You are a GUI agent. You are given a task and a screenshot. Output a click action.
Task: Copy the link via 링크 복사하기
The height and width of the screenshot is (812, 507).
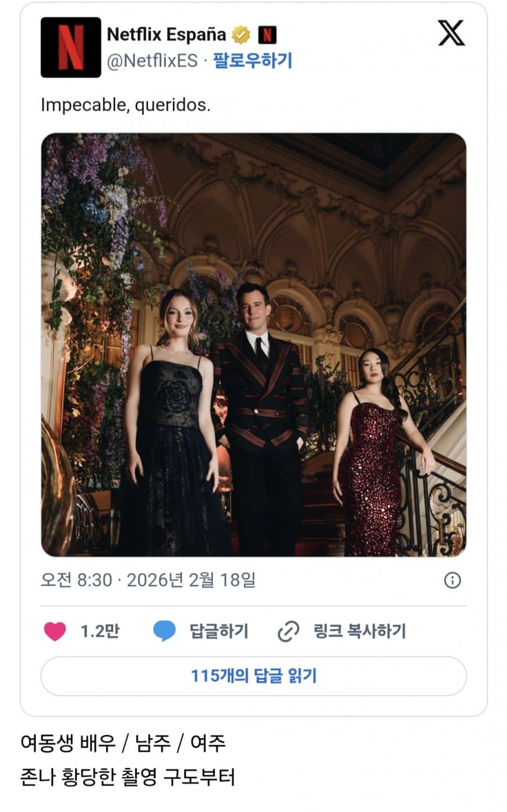(360, 631)
